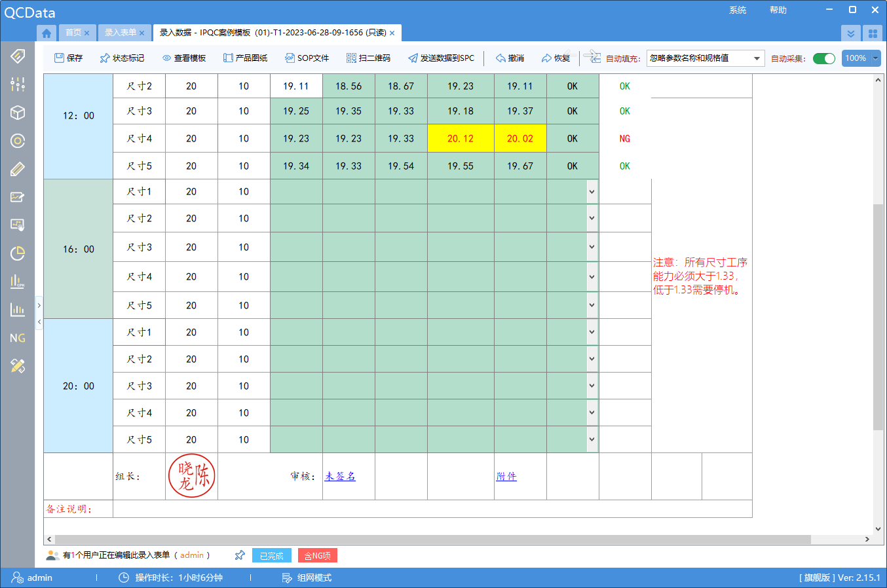The width and height of the screenshot is (887, 588).
Task: Open the 帮助 menu
Action: pos(778,10)
